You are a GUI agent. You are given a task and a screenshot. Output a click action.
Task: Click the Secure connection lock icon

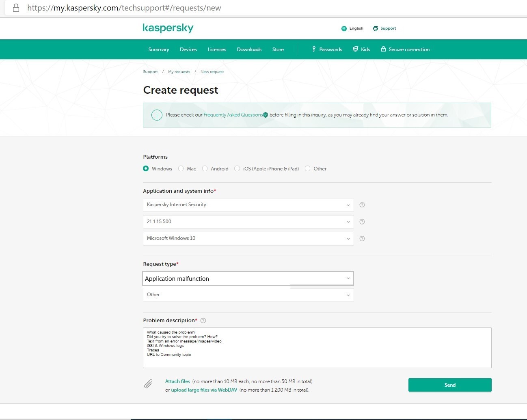[383, 49]
